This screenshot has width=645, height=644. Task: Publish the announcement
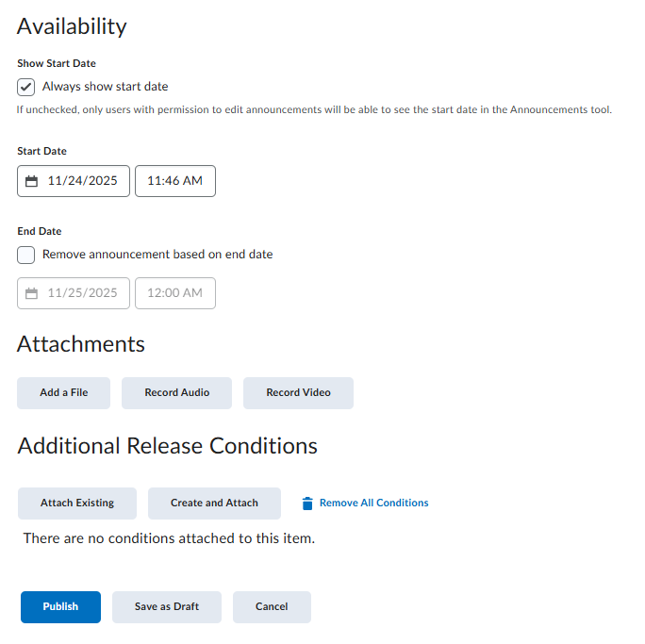tap(60, 607)
